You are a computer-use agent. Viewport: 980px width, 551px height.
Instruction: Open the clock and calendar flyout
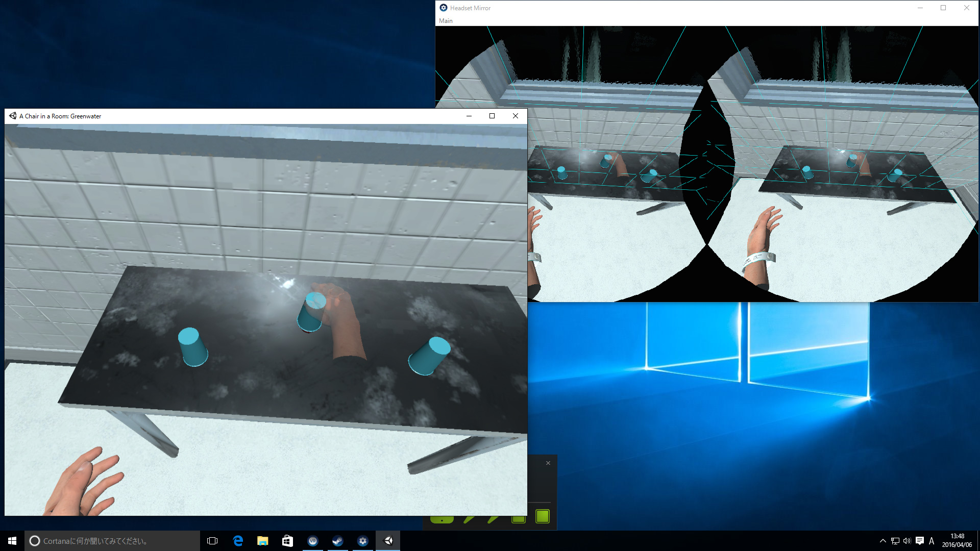point(957,541)
